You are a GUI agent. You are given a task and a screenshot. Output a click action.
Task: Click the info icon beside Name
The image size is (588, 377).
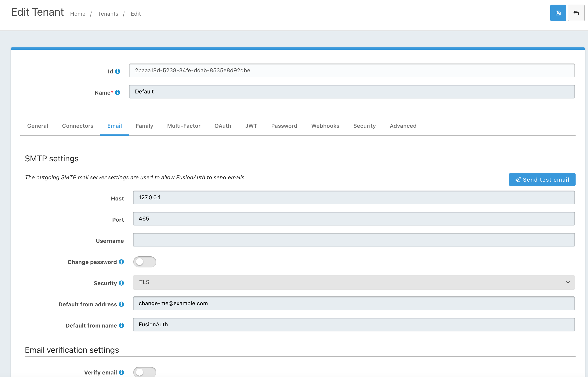(x=118, y=93)
